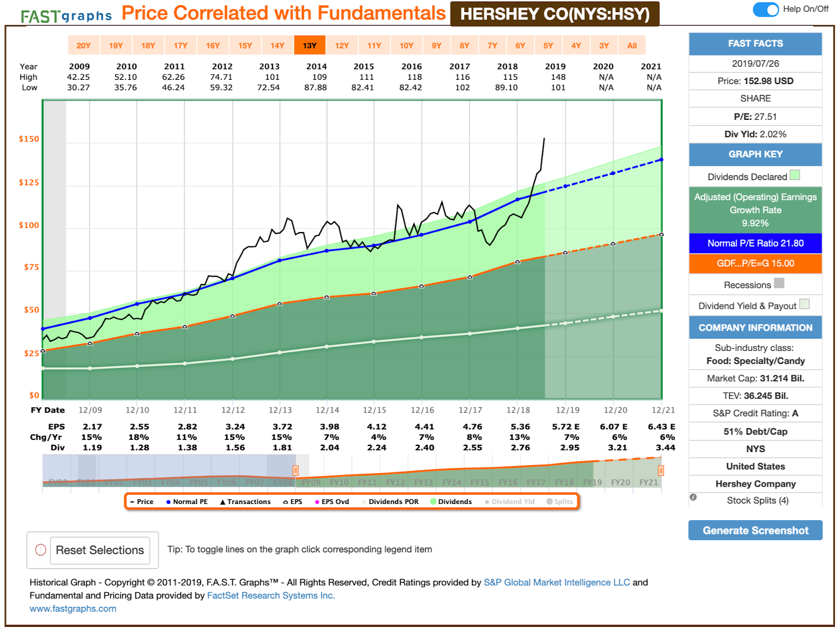This screenshot has height=630, width=840.
Task: Grab the right range slider handle
Action: 660,471
